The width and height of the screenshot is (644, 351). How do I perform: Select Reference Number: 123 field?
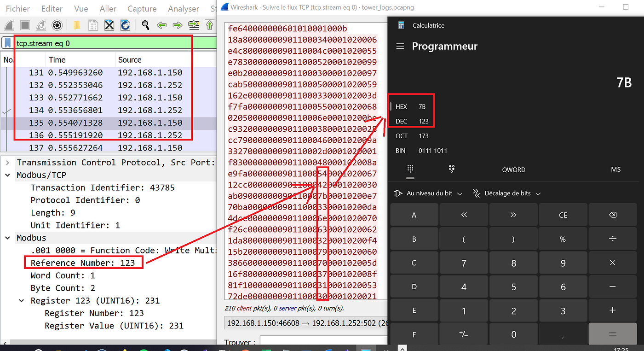83,263
